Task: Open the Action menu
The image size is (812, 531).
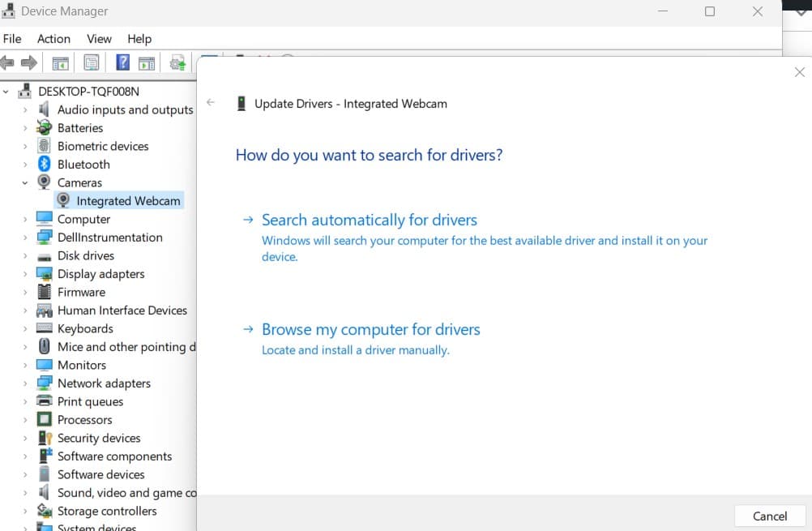Action: coord(53,38)
